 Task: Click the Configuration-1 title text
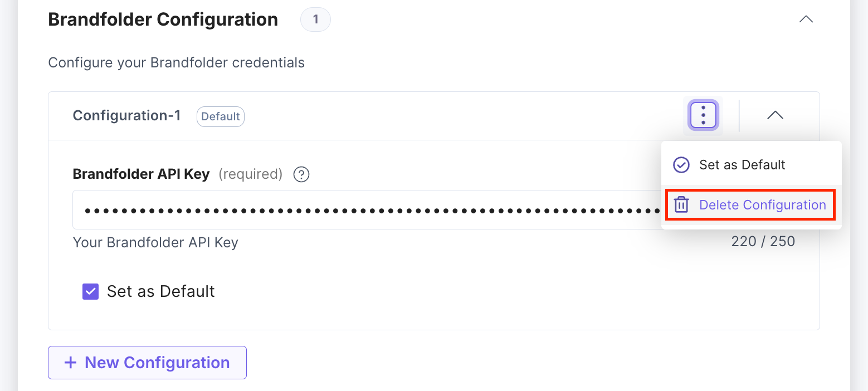tap(126, 115)
